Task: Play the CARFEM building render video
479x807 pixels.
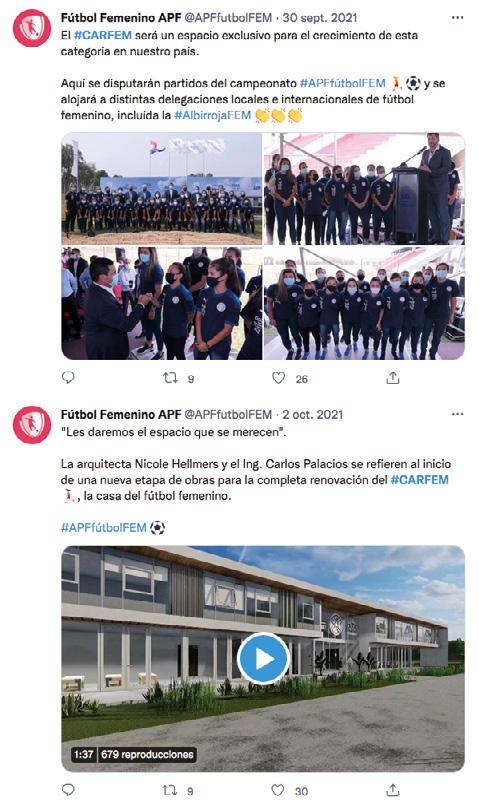Action: point(263,658)
